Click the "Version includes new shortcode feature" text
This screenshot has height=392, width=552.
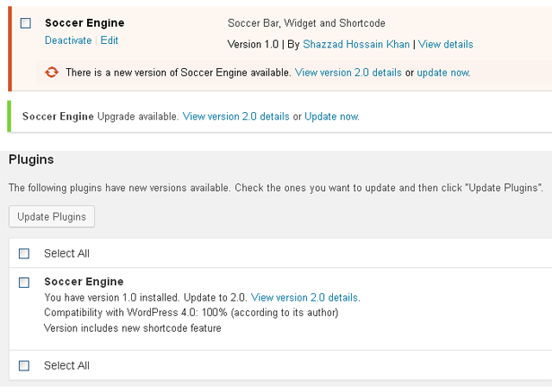click(131, 328)
